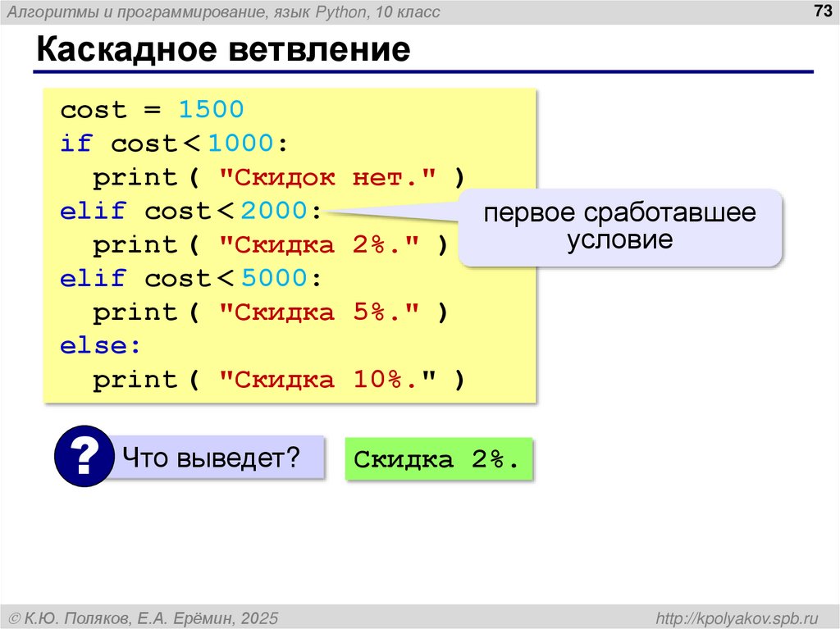The height and width of the screenshot is (629, 840).
Task: Click the footer "К.Ю. Поляков, Е.А. Ерёмин, 2025"
Action: 145,618
